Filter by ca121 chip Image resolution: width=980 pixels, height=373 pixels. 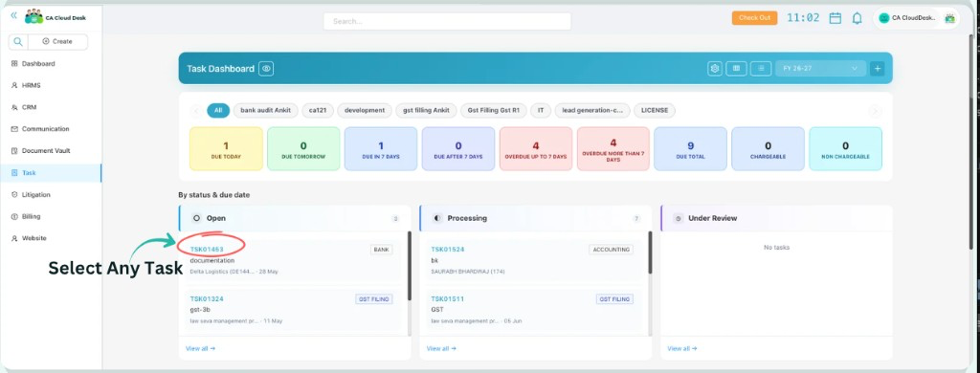coord(318,111)
